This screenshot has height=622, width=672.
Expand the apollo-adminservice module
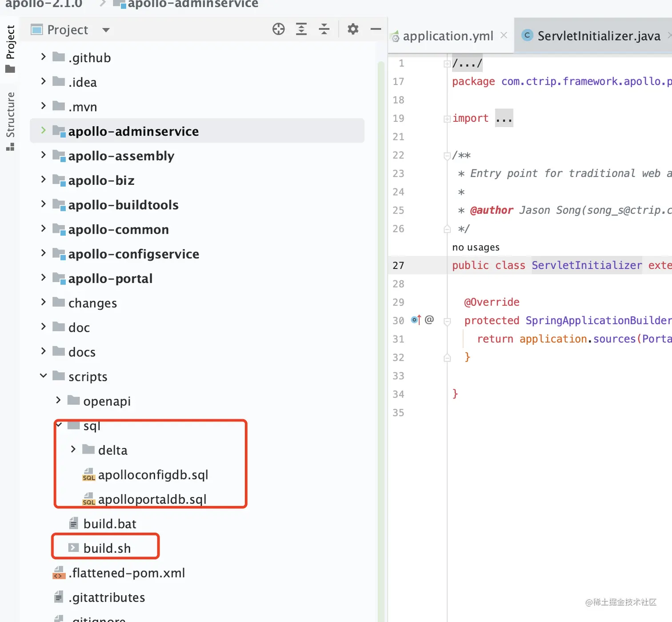(43, 130)
